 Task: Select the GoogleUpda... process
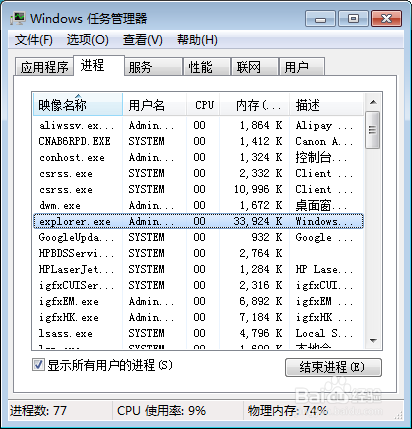(198, 237)
